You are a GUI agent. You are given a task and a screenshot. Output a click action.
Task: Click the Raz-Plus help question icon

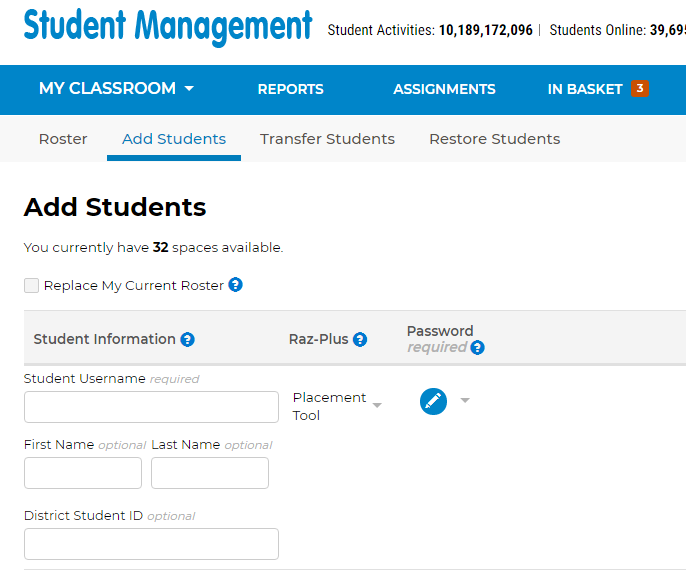(360, 339)
